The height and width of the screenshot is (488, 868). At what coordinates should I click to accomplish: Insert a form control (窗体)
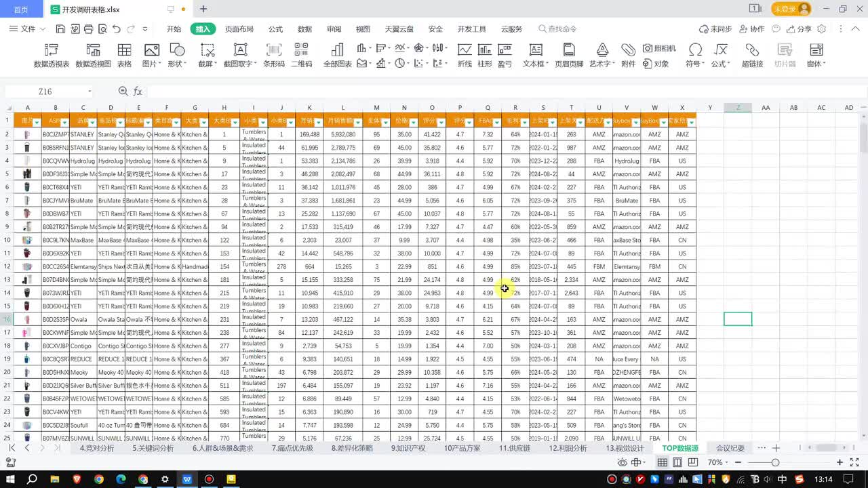click(x=816, y=56)
